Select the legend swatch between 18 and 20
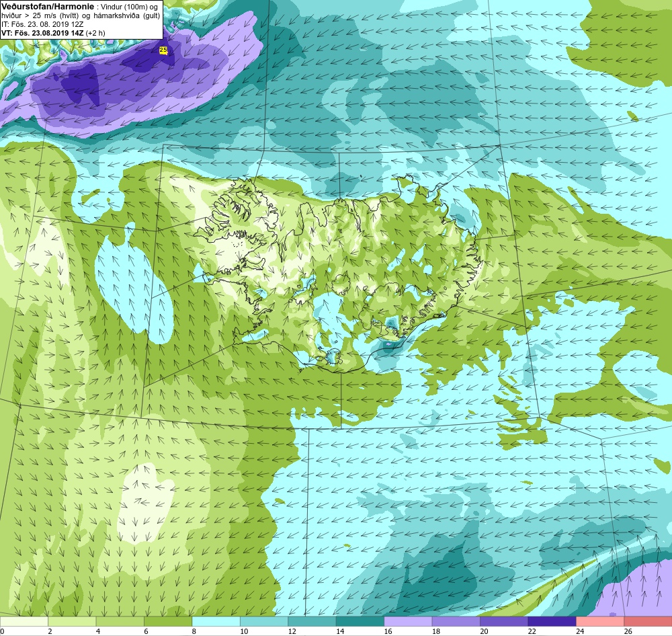672x636 pixels. [456, 622]
